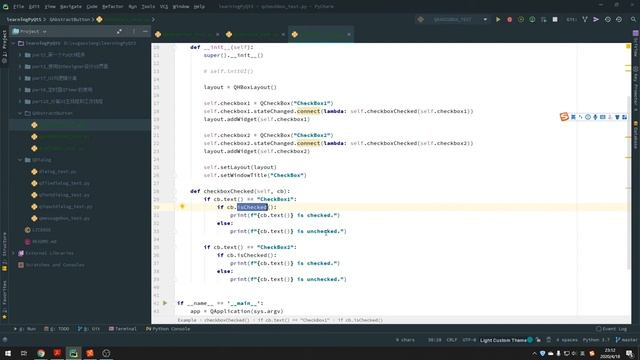Click the Favorites vertical sidebar tab
This screenshot has height=360, width=640.
[4, 300]
